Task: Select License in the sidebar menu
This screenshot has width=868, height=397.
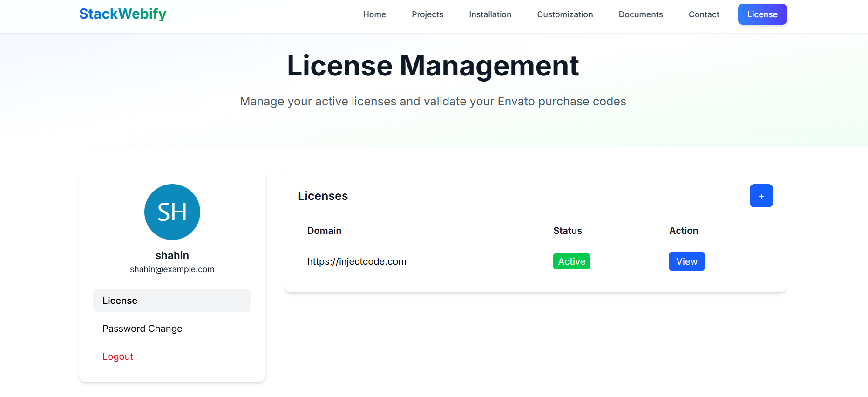Action: (172, 301)
